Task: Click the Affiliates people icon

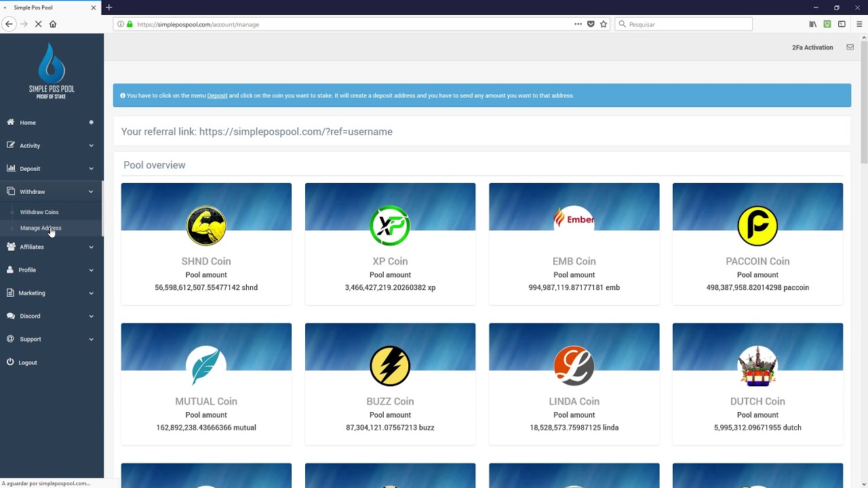Action: [10, 247]
